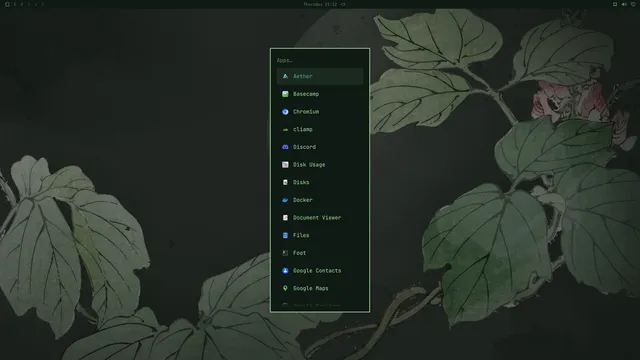The height and width of the screenshot is (360, 640).
Task: Open Disks using its drive icon
Action: [x=285, y=182]
